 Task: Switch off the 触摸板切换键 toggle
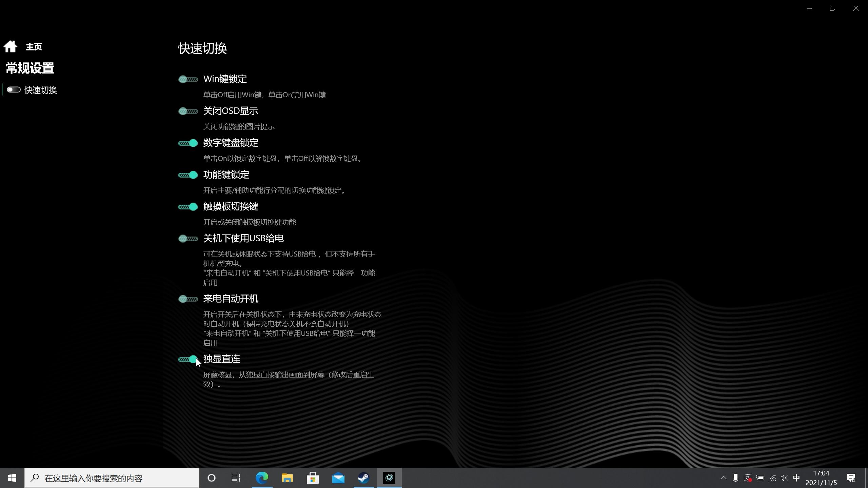tap(188, 207)
